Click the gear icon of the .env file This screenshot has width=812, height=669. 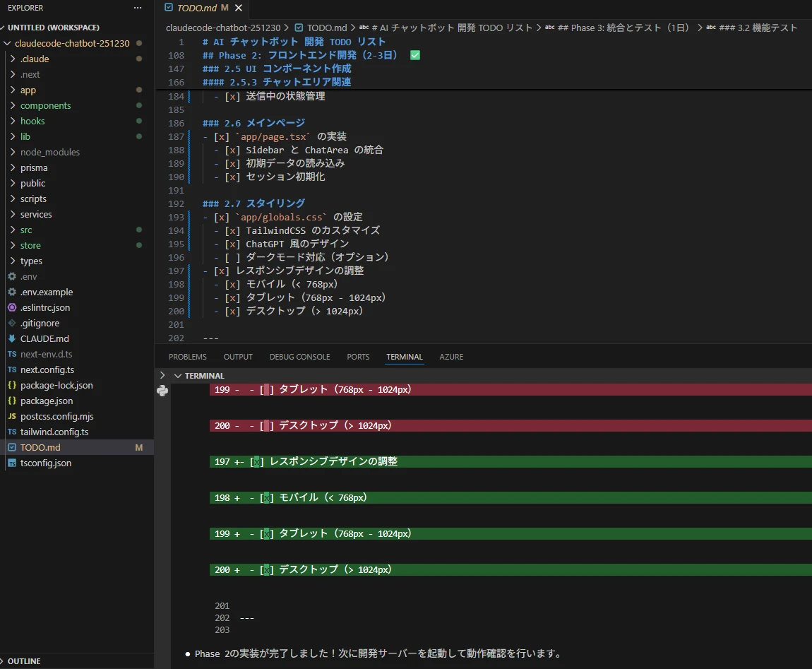(11, 276)
